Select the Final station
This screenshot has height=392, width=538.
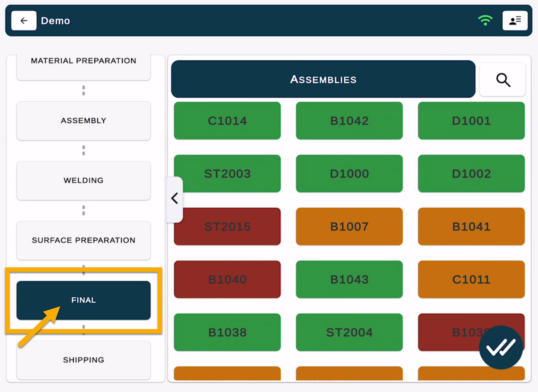83,300
